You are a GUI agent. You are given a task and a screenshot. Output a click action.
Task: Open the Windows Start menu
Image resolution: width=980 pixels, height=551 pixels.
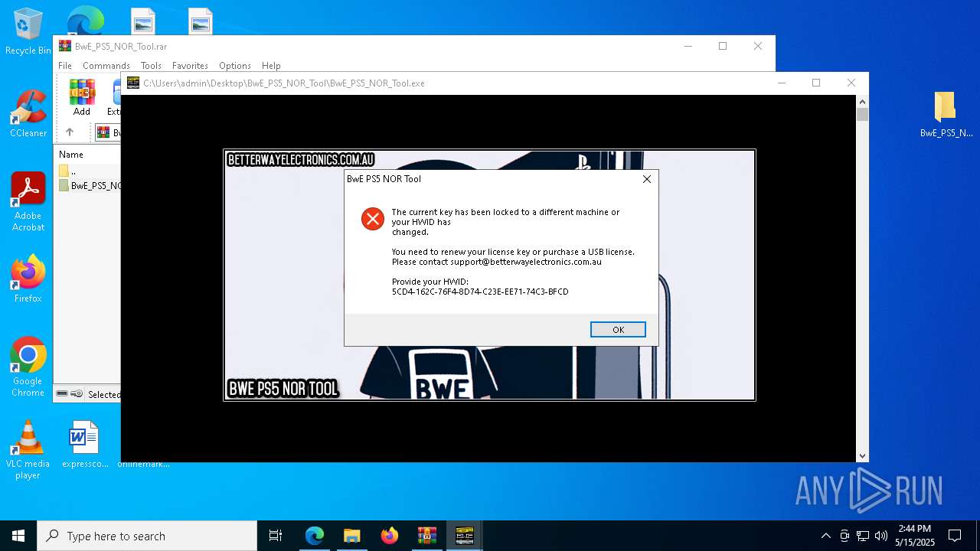[x=18, y=536]
